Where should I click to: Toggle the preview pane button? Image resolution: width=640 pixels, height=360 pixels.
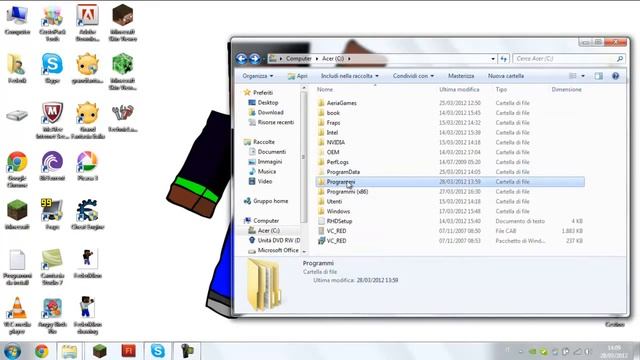[x=598, y=76]
